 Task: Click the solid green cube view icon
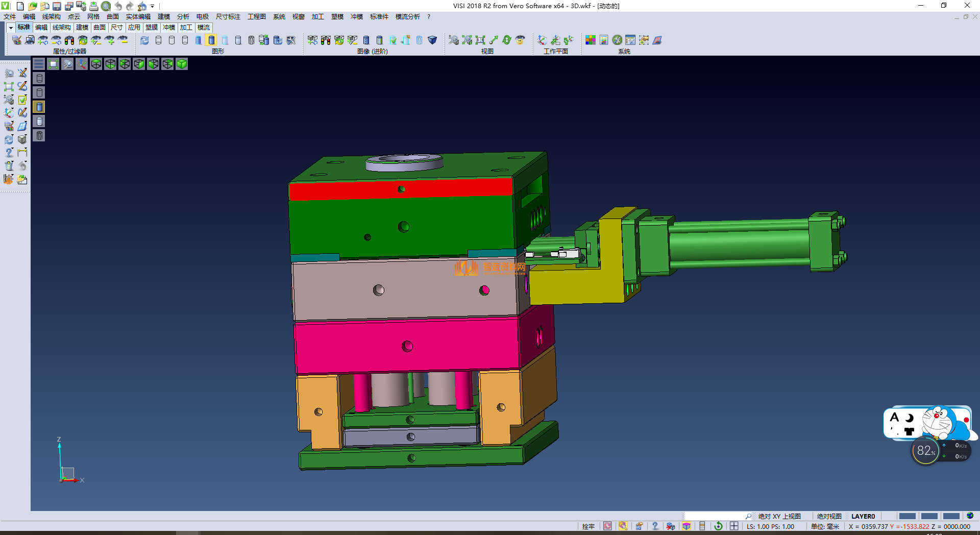182,64
